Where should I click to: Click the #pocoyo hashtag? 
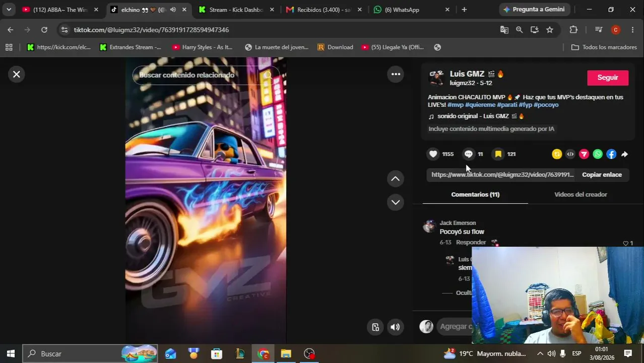point(546,105)
